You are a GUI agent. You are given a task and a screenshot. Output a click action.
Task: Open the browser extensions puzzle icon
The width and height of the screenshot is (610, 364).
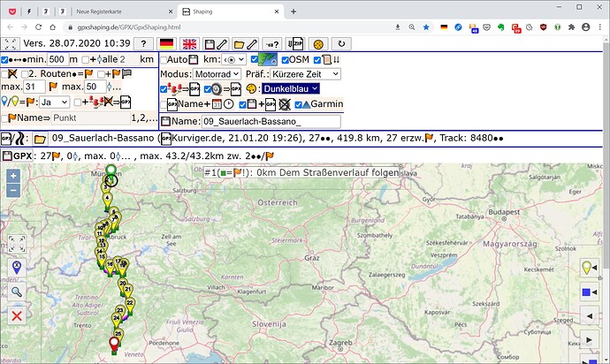coord(571,27)
